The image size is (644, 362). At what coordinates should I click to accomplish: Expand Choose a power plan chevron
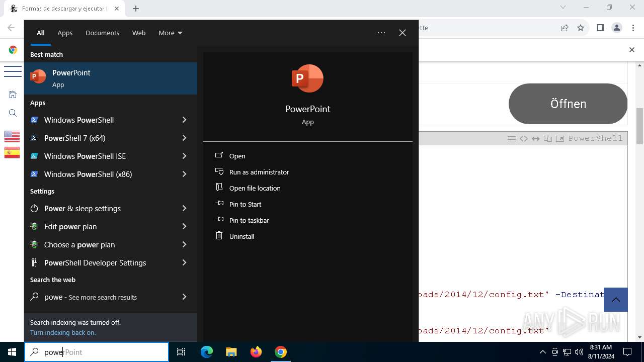(x=184, y=244)
